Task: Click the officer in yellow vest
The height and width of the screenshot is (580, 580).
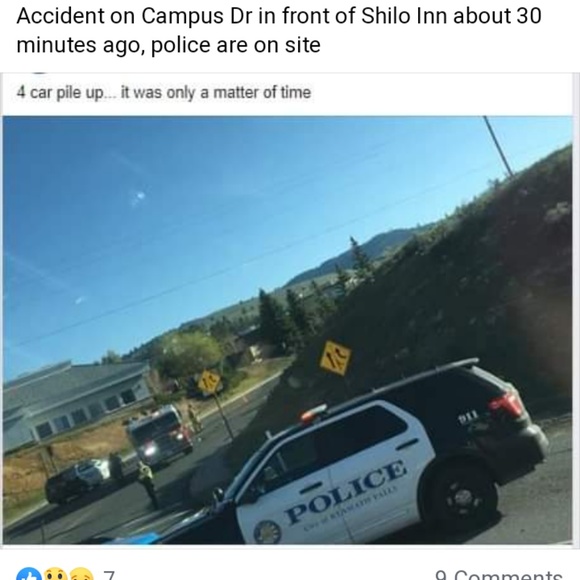Action: click(147, 483)
